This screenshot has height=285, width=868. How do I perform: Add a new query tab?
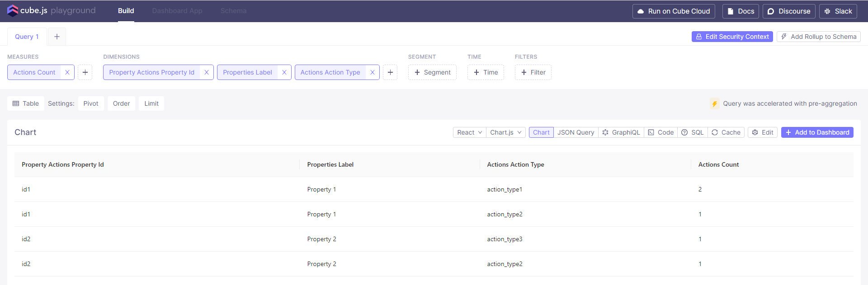click(x=57, y=37)
